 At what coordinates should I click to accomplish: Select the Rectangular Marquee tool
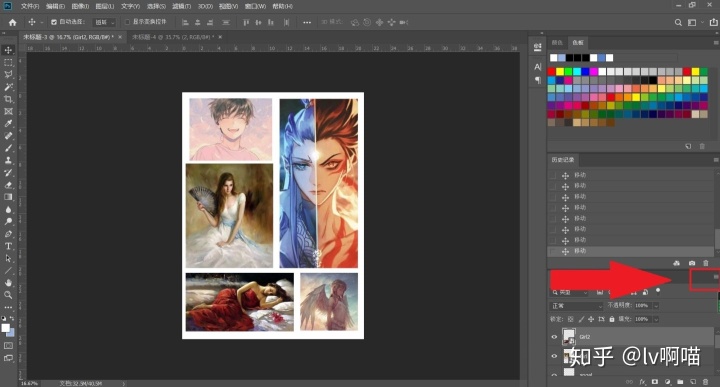(x=8, y=62)
